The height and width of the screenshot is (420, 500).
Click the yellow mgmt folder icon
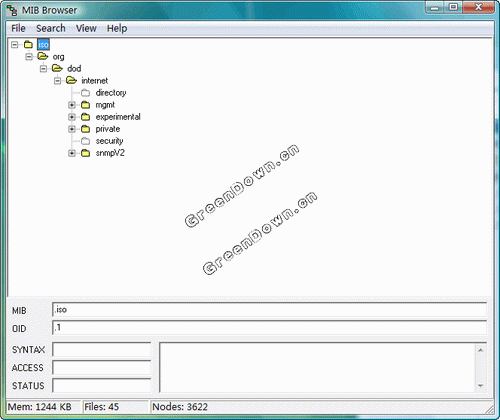pyautogui.click(x=86, y=105)
